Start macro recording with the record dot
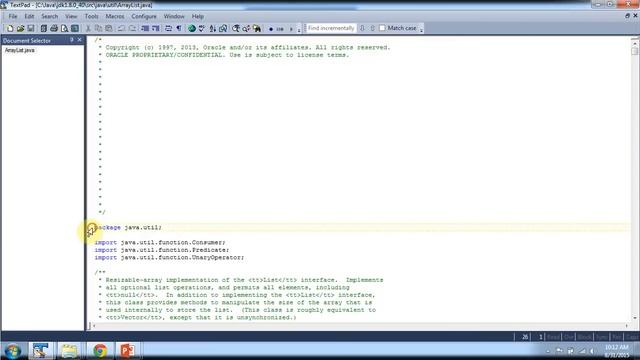Screen dimensions: 640x360 pos(271,29)
